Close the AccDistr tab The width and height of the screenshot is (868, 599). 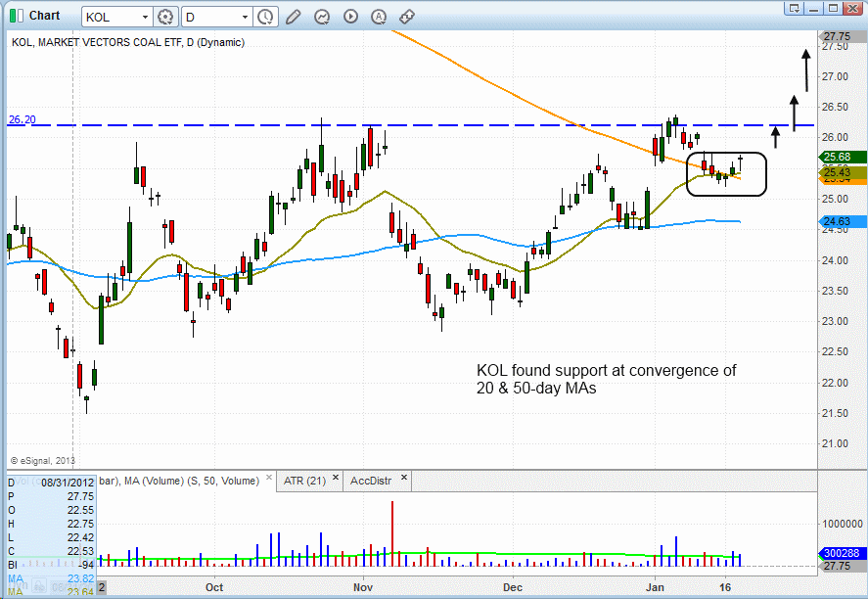click(x=404, y=478)
